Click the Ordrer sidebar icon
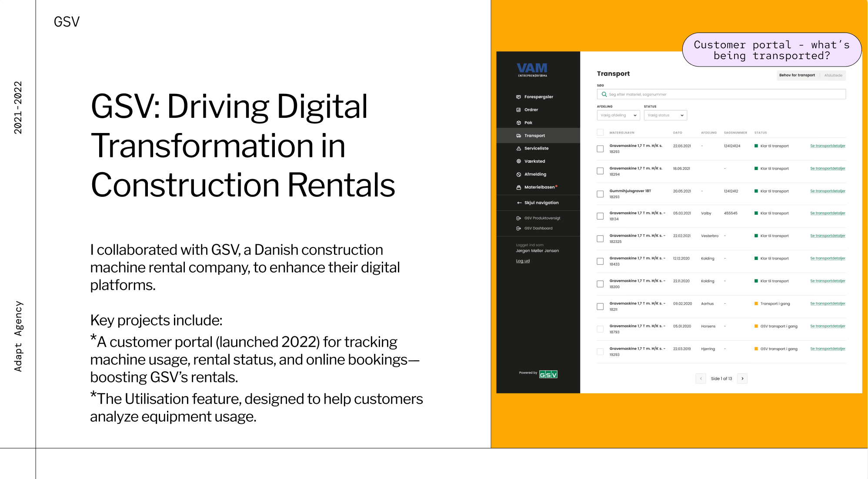Screen dimensions: 868x479 [518, 110]
